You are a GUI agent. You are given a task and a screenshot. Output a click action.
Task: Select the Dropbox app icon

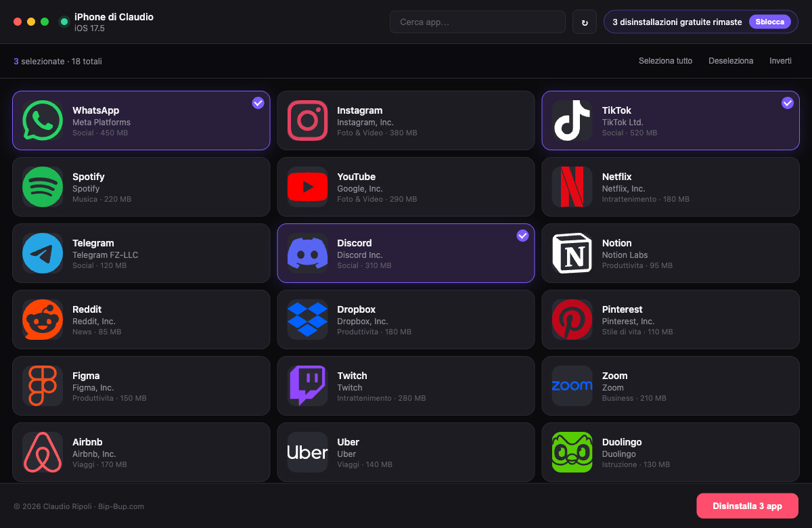pyautogui.click(x=308, y=320)
